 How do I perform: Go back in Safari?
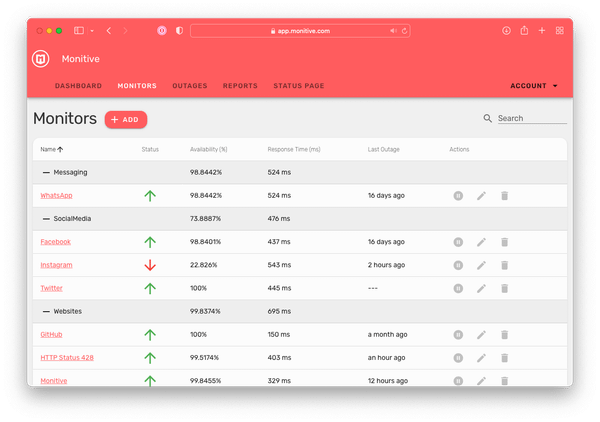(109, 31)
